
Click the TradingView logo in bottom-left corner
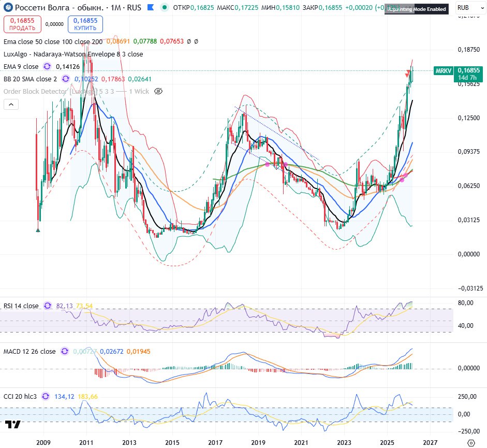[x=14, y=425]
